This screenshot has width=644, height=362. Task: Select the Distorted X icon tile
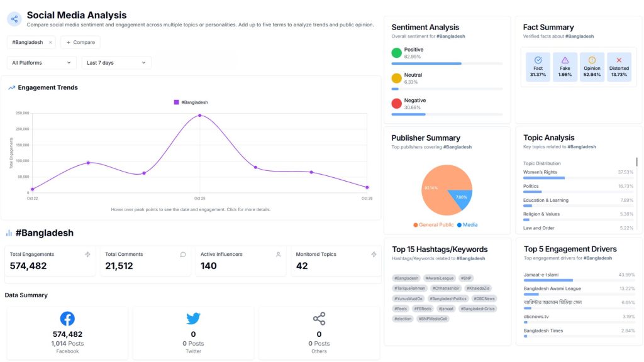pyautogui.click(x=619, y=67)
